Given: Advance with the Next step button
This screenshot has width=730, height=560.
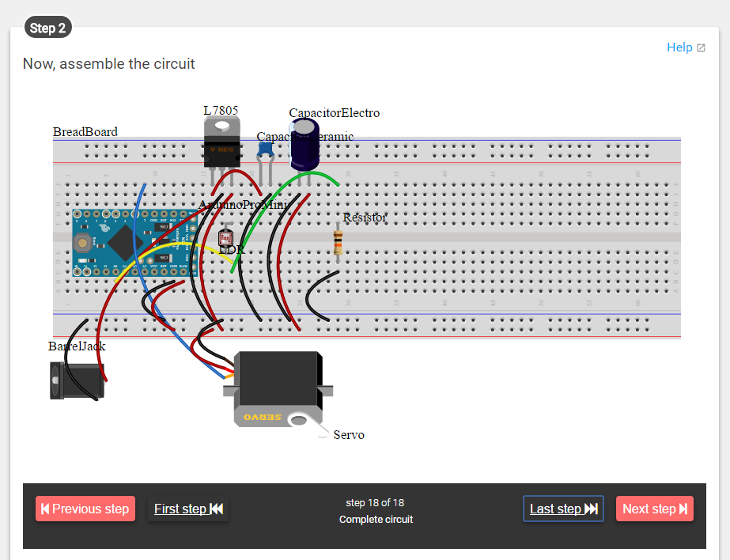Looking at the screenshot, I should click(654, 509).
